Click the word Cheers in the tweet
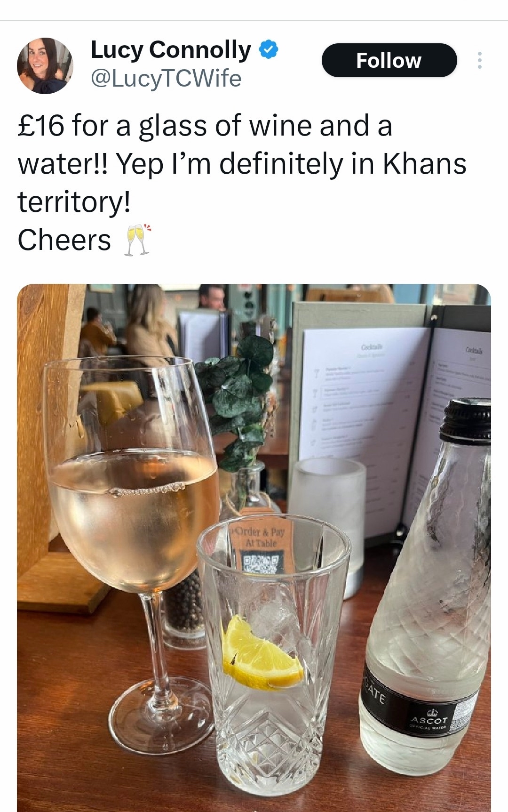508x812 pixels. point(64,240)
